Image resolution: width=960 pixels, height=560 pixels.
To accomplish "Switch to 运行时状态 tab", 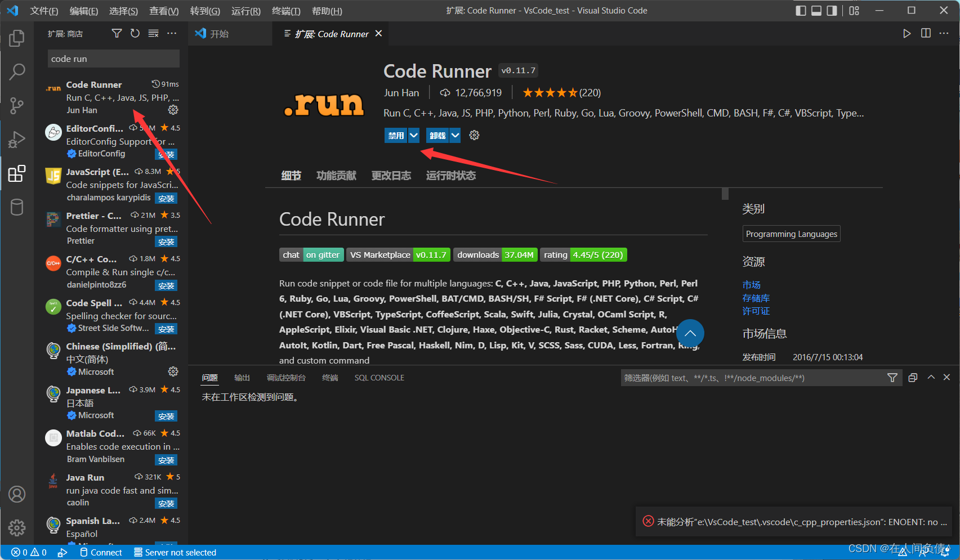I will click(x=451, y=176).
